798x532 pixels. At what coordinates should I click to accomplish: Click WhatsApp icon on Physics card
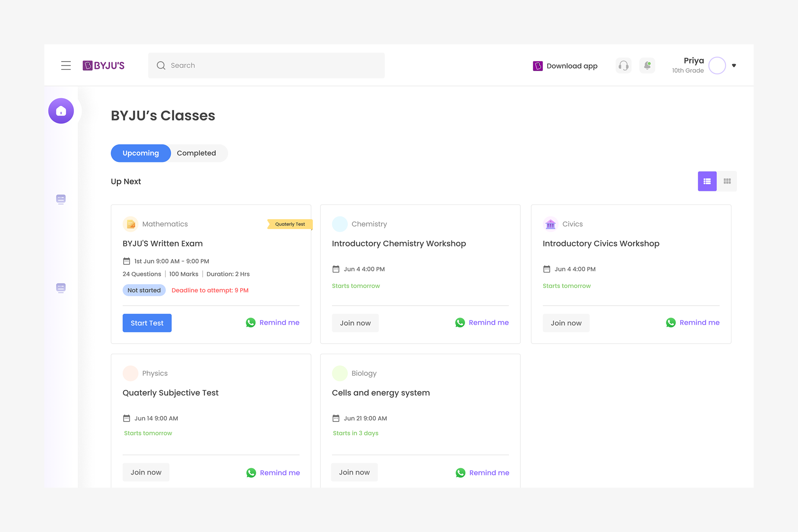(x=251, y=473)
